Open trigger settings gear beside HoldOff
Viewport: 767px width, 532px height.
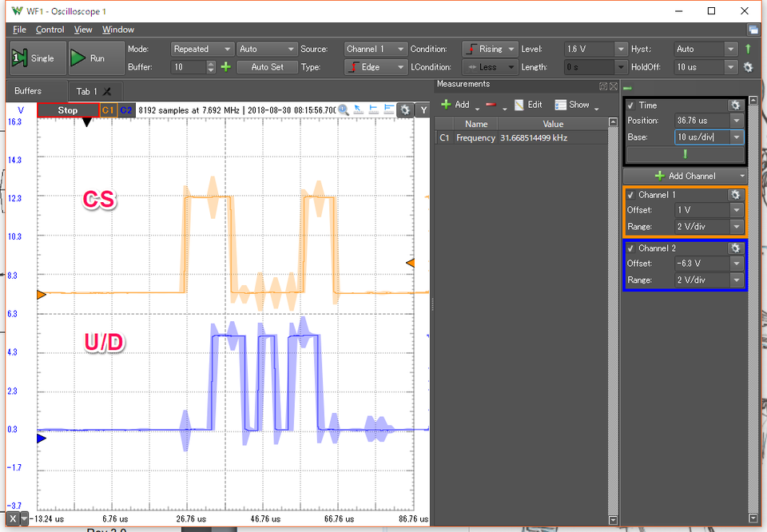(748, 67)
